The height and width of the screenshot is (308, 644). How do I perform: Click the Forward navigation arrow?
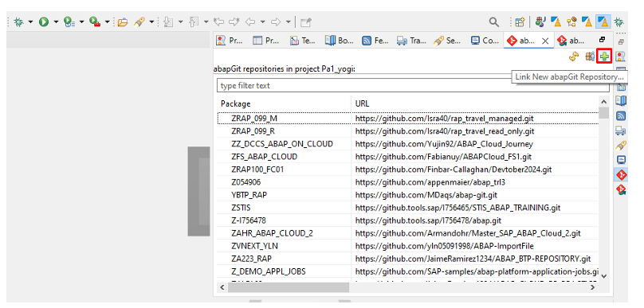coord(277,21)
